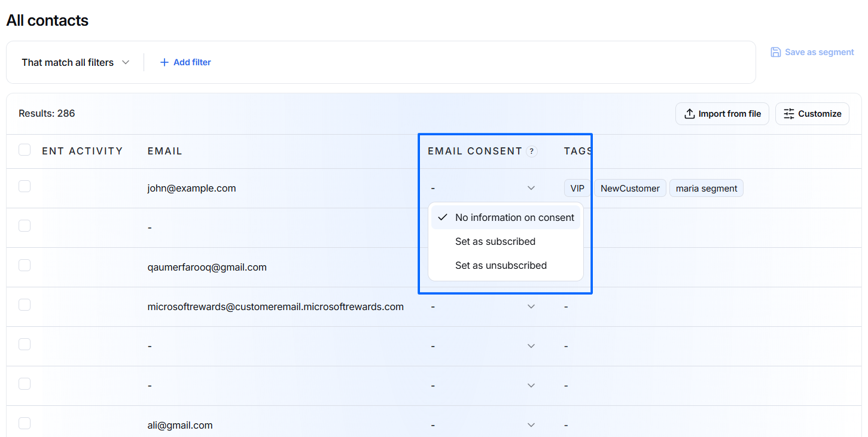Tick the checkbox for the microsoftrewards email row
The width and height of the screenshot is (868, 437).
pyautogui.click(x=25, y=305)
